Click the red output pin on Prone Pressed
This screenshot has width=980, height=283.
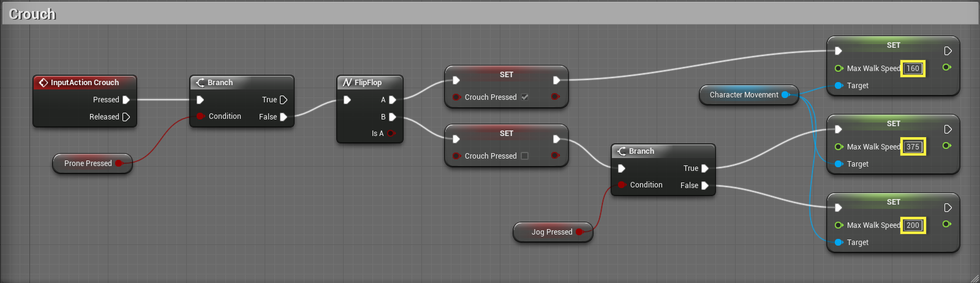[119, 164]
